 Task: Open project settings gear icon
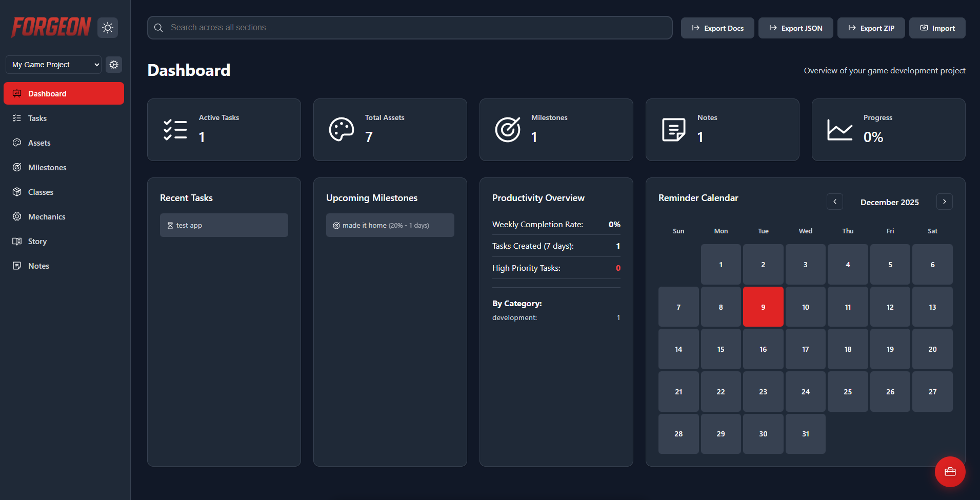114,65
